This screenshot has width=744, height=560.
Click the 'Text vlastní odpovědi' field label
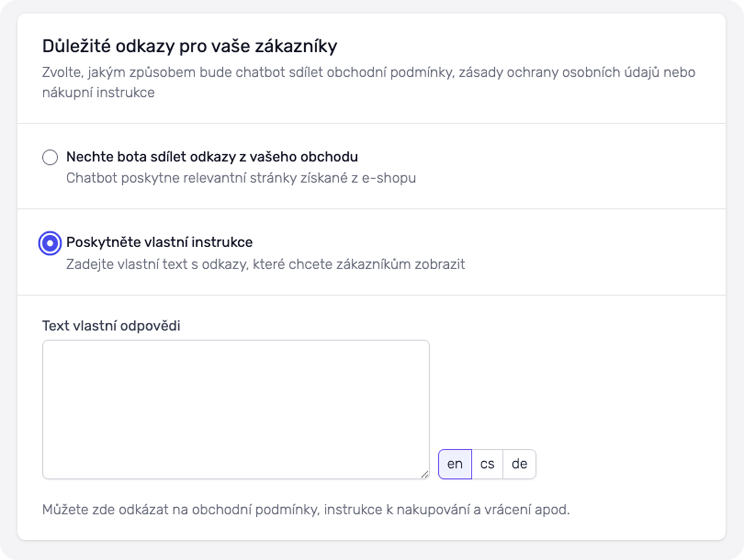click(111, 326)
